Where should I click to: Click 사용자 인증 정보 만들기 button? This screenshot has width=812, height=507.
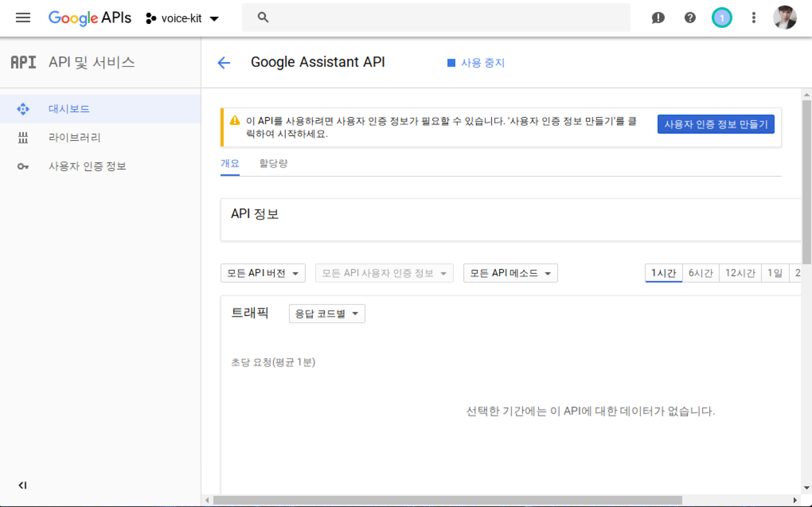[x=716, y=124]
